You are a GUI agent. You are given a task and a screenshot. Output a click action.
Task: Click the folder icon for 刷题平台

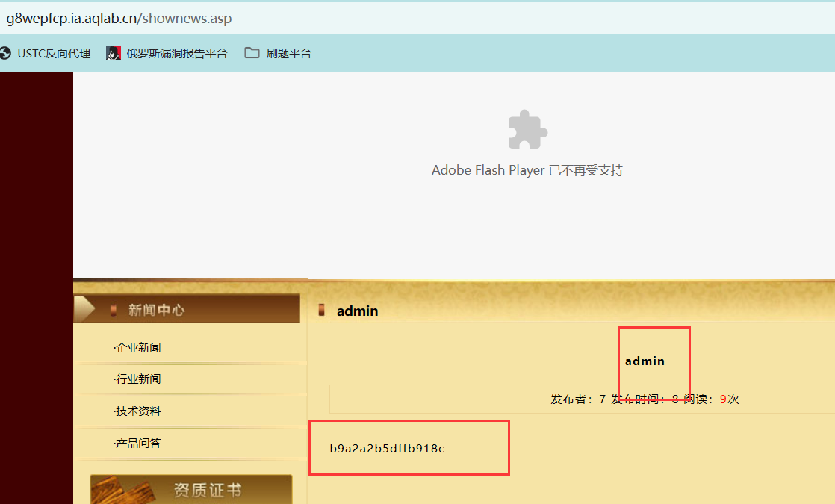[252, 53]
